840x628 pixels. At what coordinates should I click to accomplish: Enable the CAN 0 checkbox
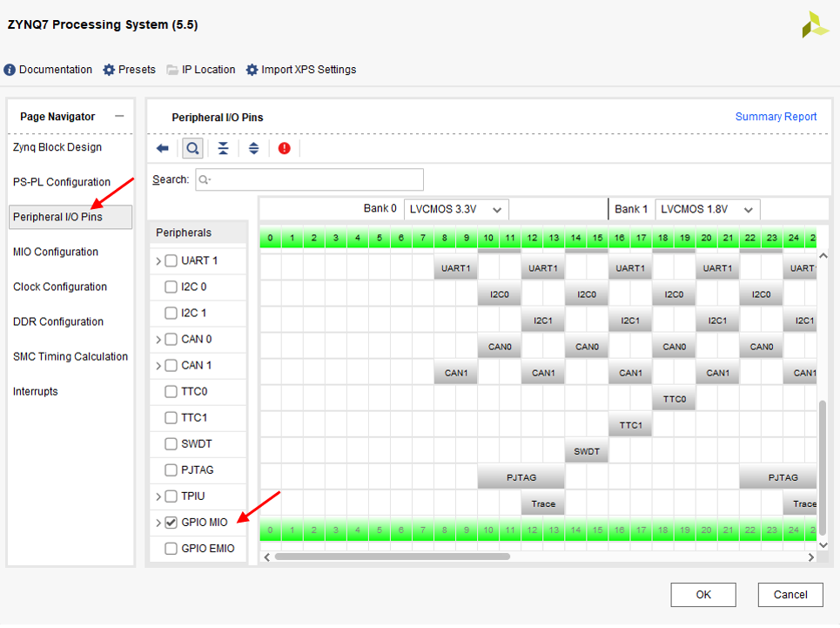(x=171, y=340)
